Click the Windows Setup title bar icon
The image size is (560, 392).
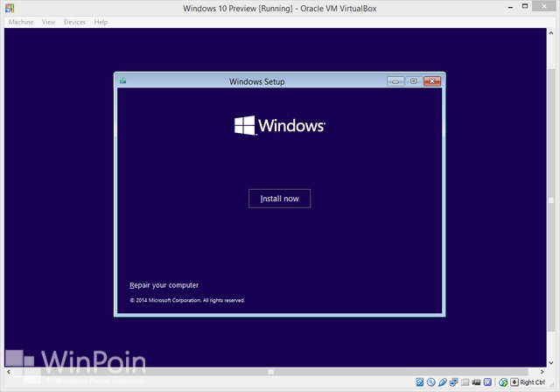(x=122, y=80)
